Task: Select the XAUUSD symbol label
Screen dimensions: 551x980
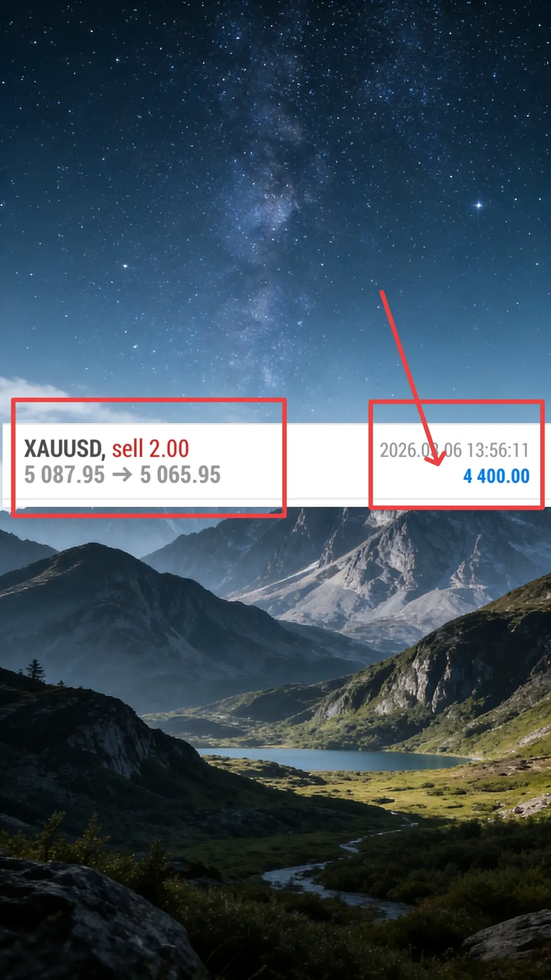Action: [64, 449]
